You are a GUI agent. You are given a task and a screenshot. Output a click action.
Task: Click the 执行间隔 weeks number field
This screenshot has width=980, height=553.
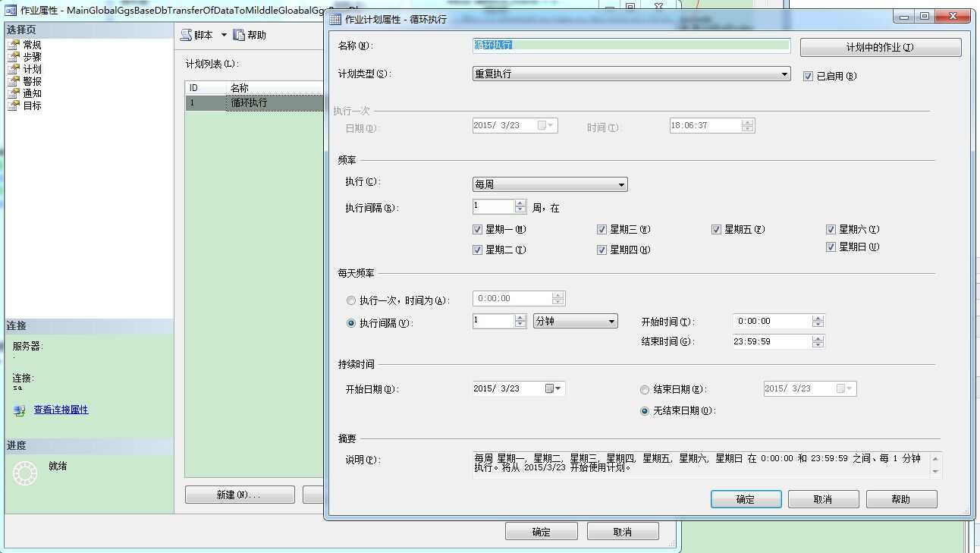pos(493,206)
